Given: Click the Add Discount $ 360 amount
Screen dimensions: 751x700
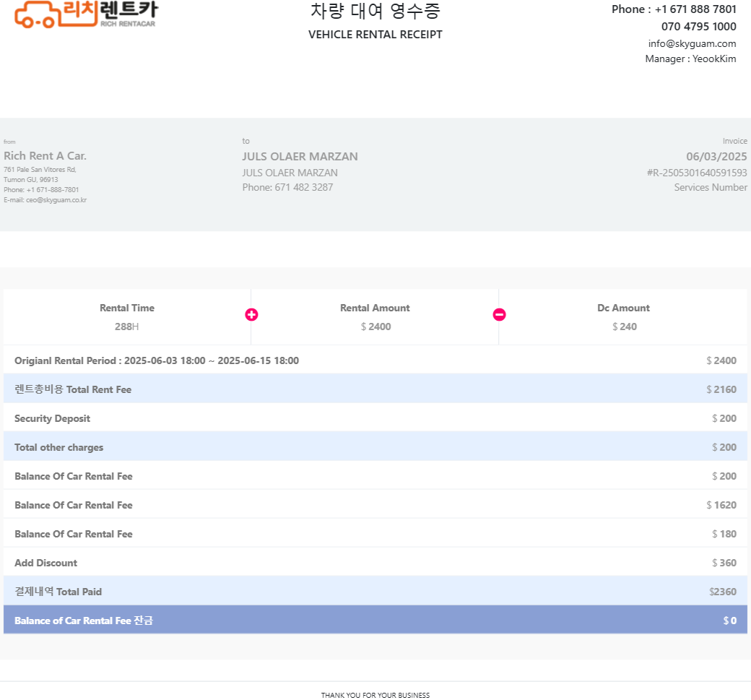Looking at the screenshot, I should 724,563.
